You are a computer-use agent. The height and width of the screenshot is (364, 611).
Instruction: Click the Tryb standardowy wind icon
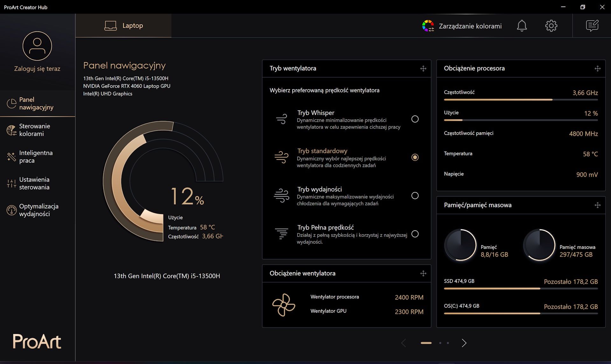tap(282, 157)
